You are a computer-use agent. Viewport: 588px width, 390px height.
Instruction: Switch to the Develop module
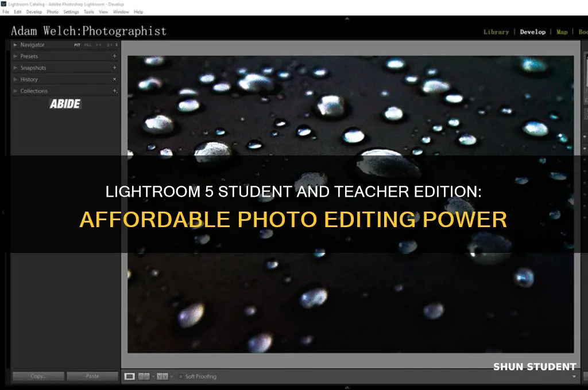(532, 32)
